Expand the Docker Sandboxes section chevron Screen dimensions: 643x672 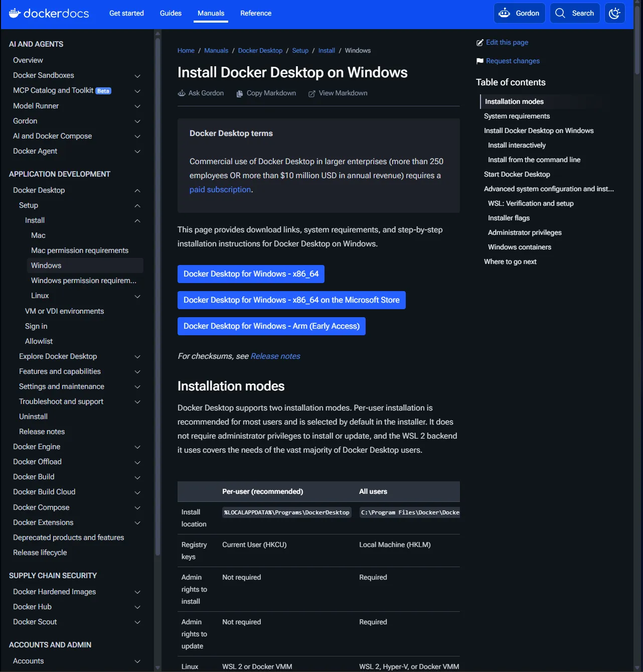point(137,76)
